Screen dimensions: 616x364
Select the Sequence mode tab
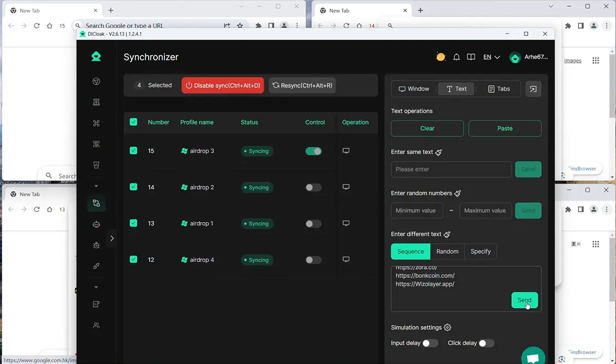tap(411, 251)
